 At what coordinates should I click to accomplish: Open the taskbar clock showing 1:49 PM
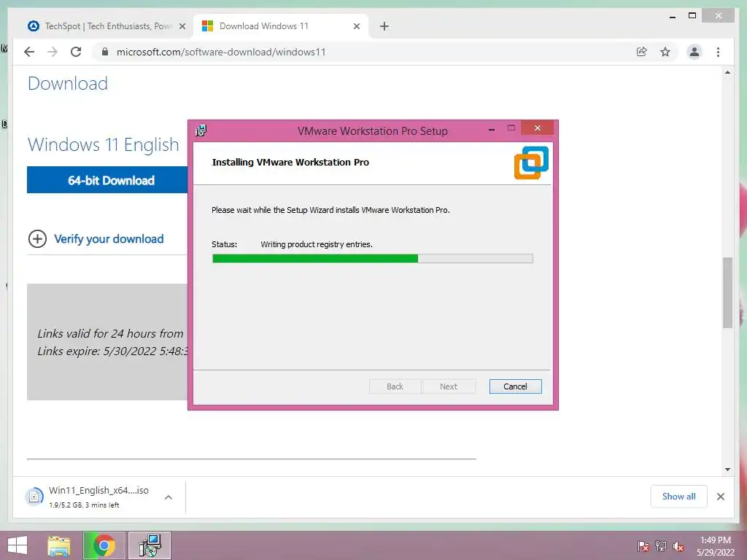[x=715, y=545]
